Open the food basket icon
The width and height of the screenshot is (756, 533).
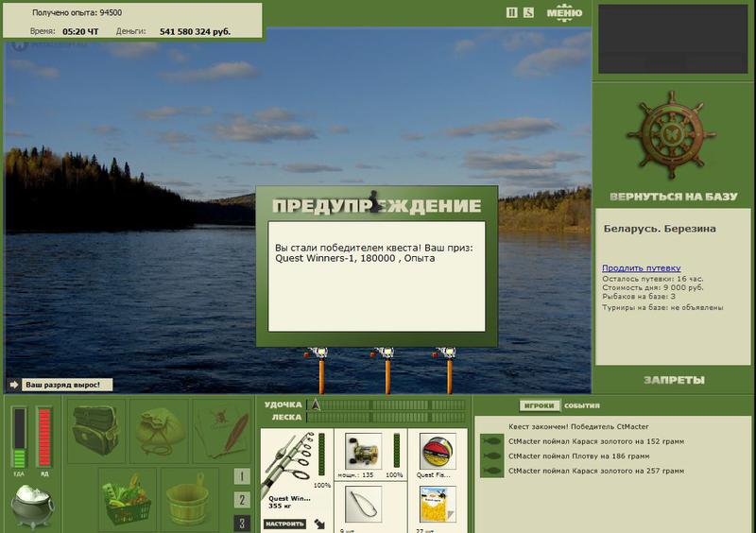[x=128, y=500]
